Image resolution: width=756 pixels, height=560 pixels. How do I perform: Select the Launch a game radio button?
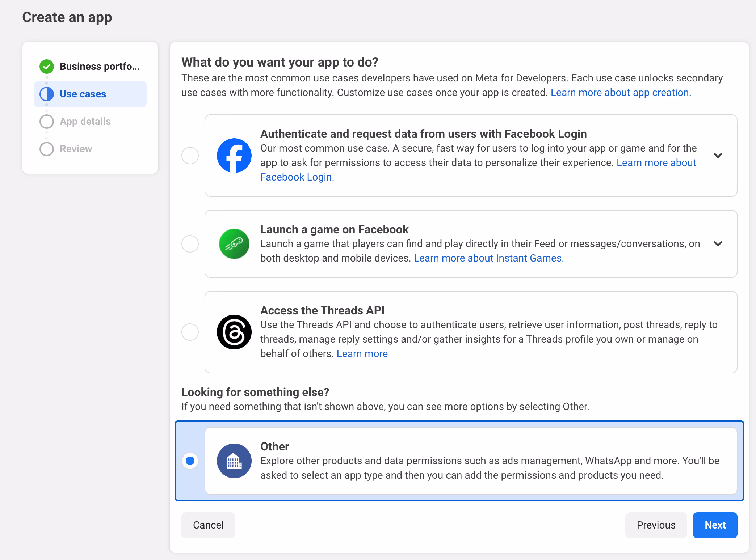click(x=190, y=244)
